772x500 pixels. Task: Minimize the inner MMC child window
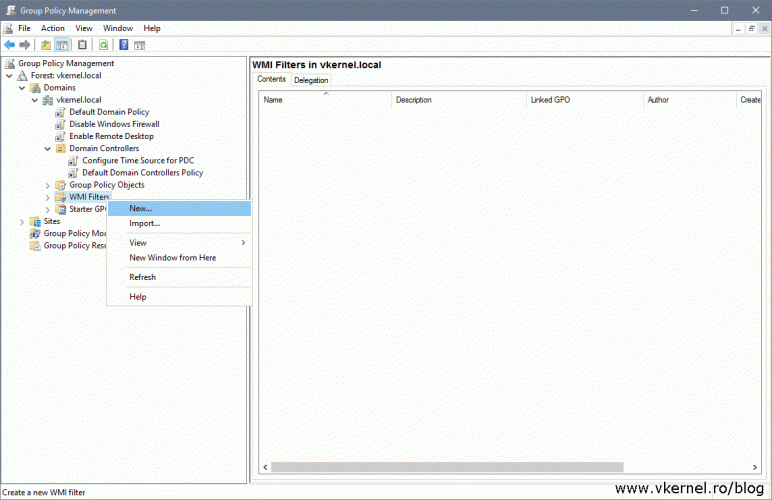tap(738, 29)
